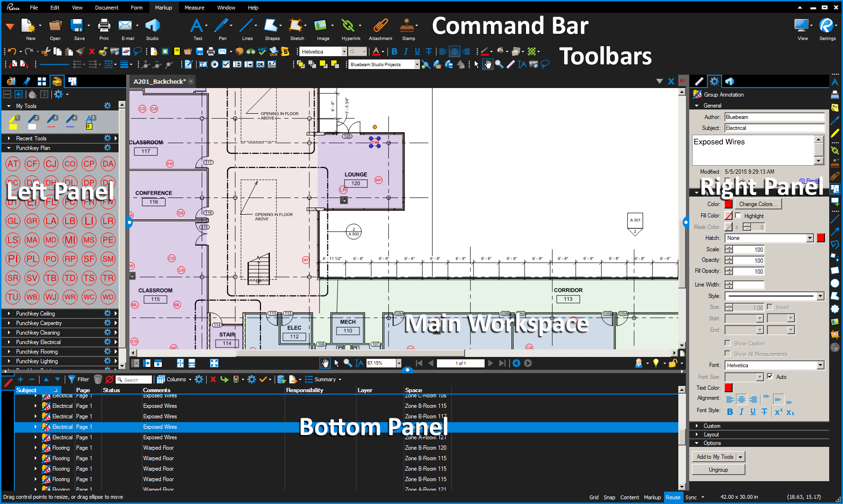Check the Invert checkbox beside line size
843x504 pixels.
(x=769, y=307)
